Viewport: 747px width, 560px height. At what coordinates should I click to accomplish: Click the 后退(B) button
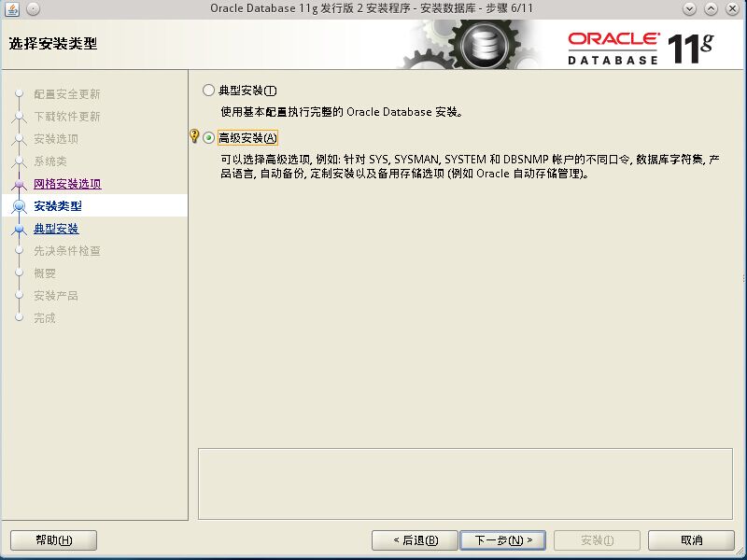point(415,540)
